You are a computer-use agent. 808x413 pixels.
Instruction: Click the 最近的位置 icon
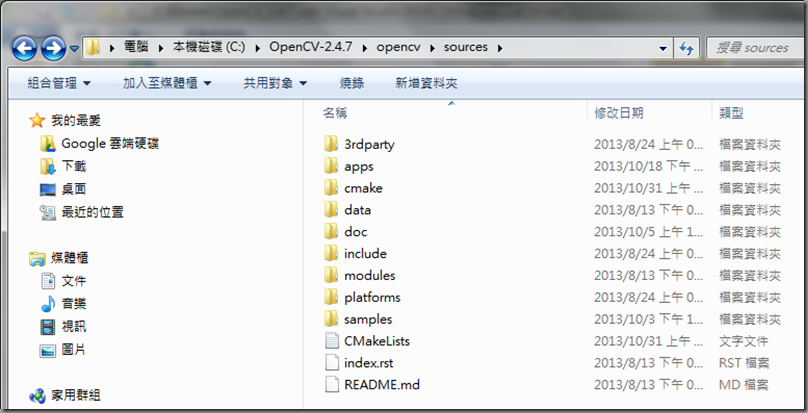pyautogui.click(x=48, y=212)
